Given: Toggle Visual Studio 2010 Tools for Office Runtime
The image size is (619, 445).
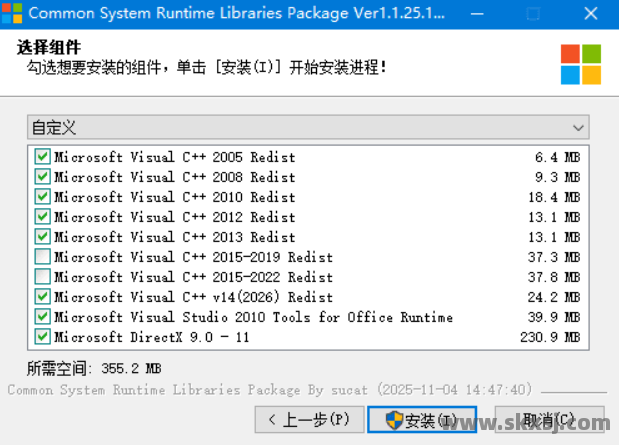Looking at the screenshot, I should pos(42,317).
